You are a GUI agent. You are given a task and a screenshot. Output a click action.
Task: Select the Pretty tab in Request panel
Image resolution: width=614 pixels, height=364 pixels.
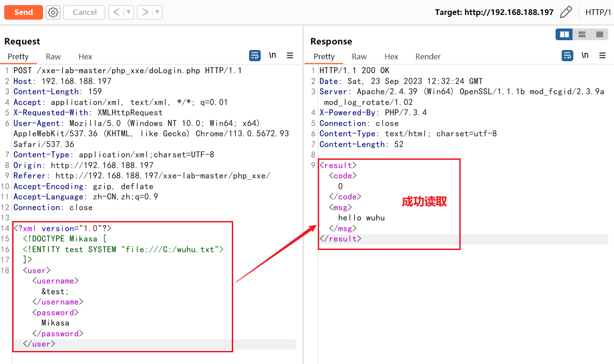[18, 57]
